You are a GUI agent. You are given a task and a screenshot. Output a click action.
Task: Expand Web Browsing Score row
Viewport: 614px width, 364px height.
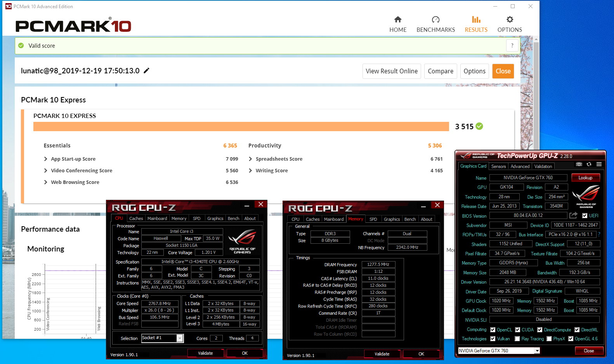46,182
